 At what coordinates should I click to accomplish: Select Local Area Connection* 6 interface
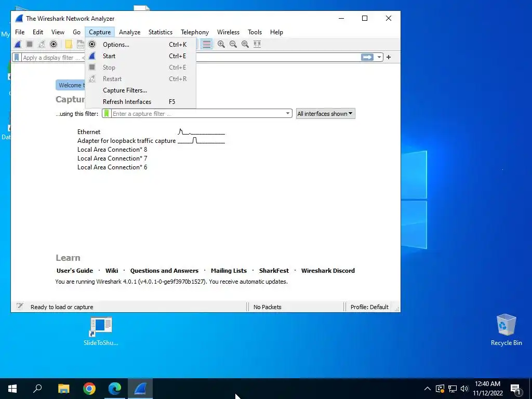[112, 167]
